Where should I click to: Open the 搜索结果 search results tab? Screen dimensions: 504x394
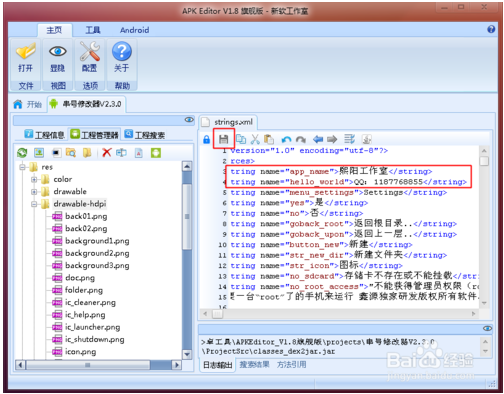254,364
